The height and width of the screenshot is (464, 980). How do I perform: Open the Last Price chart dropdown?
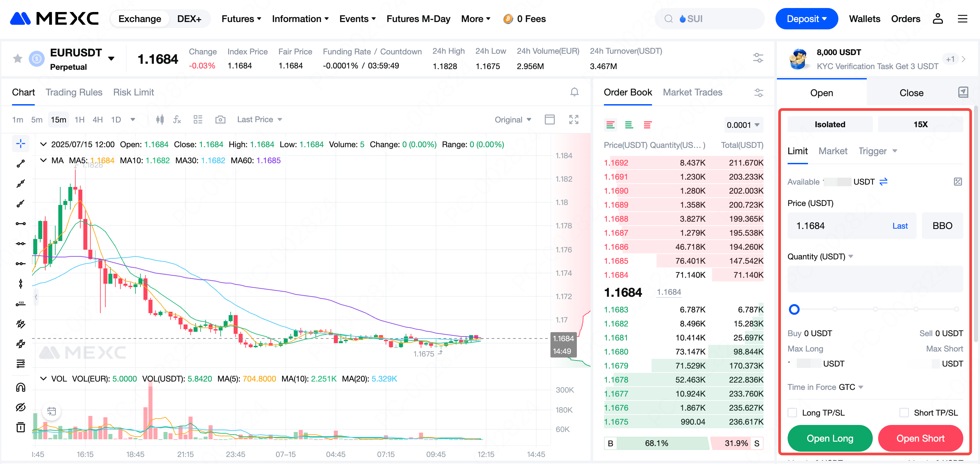[x=259, y=120]
